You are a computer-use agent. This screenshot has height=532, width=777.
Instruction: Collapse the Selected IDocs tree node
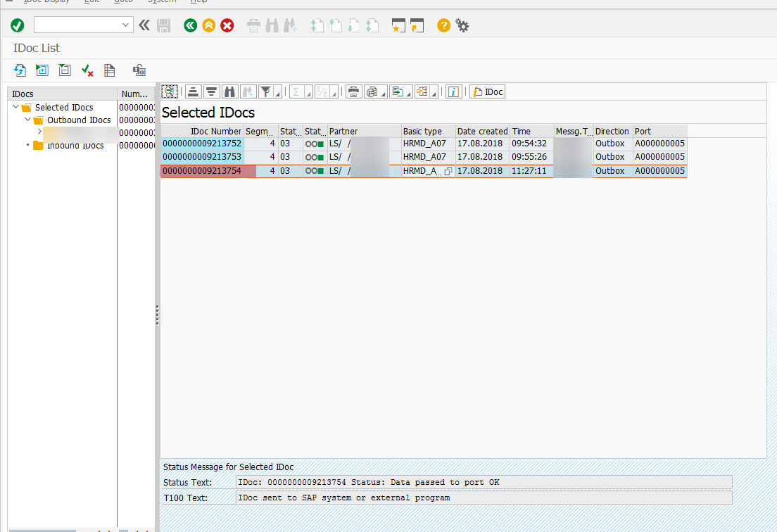tap(16, 106)
